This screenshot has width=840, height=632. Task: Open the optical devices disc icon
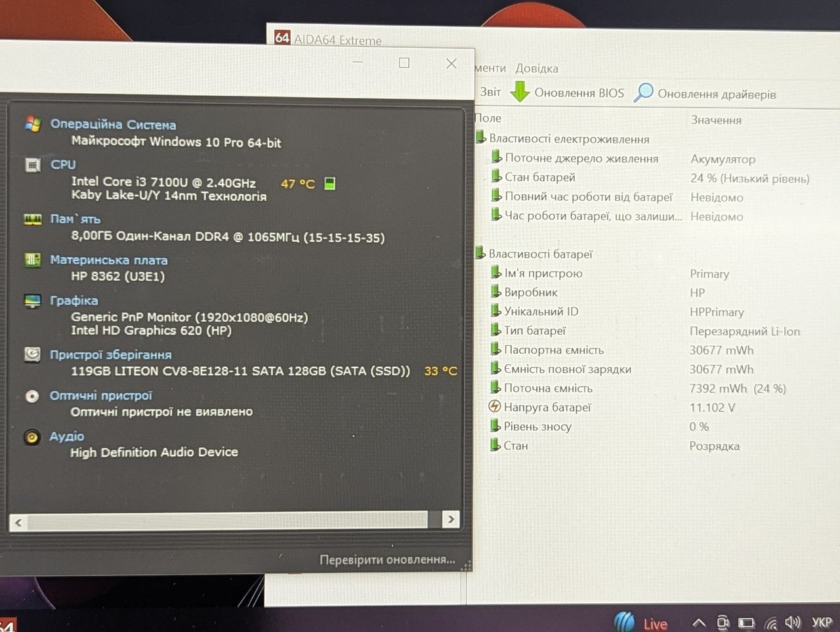(x=31, y=396)
